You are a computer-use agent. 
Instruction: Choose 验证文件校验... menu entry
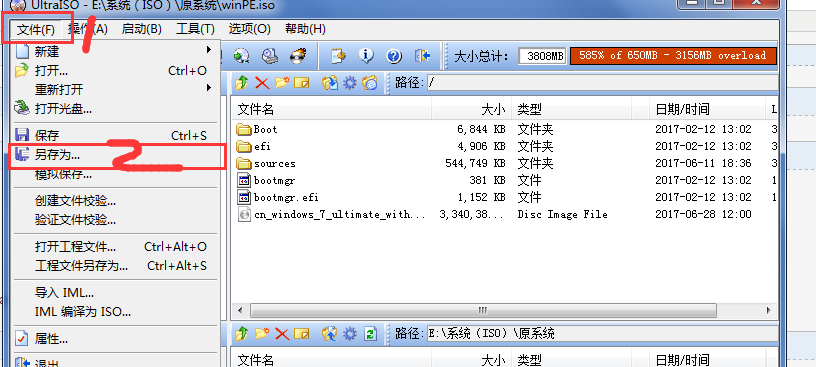coord(115,220)
